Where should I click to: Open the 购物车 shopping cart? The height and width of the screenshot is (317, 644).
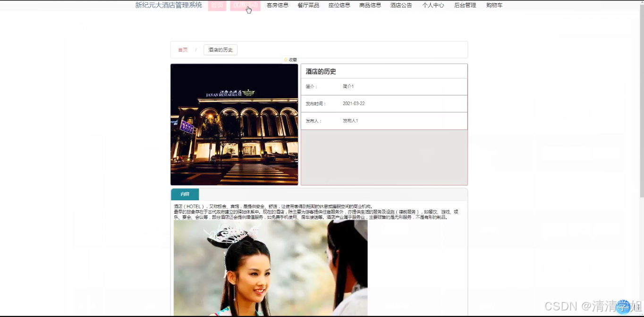pyautogui.click(x=494, y=5)
